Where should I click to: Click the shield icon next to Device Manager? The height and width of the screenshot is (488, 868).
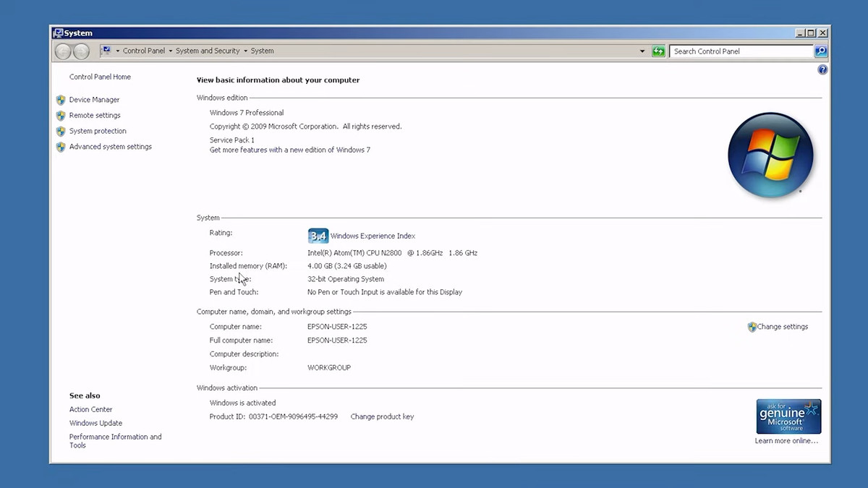click(x=61, y=100)
